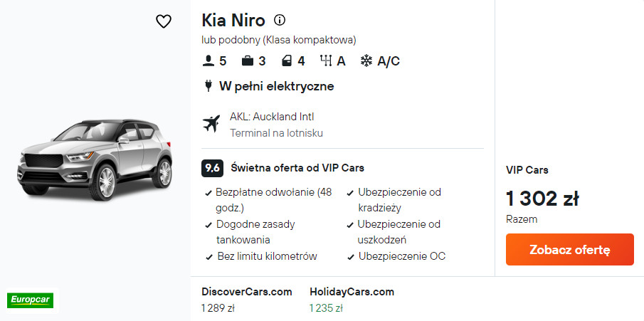Open the info icon beside Kia Niro
Image resolution: width=644 pixels, height=321 pixels.
(280, 20)
